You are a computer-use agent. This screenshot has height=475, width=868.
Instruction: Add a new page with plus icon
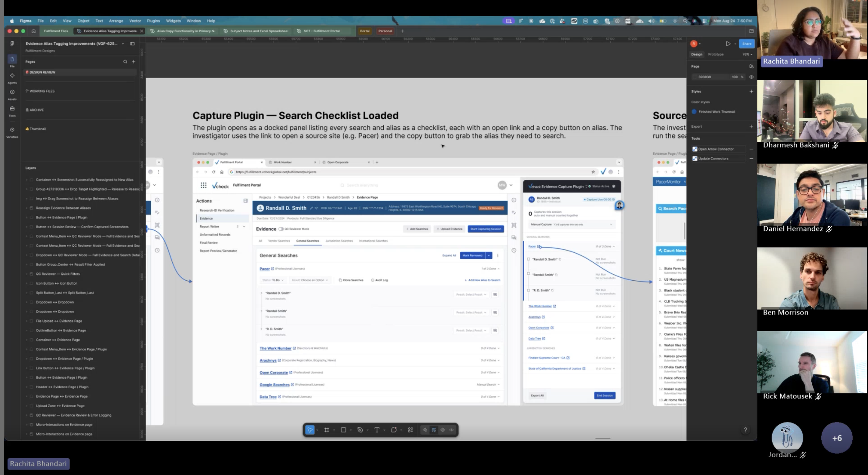(x=133, y=62)
